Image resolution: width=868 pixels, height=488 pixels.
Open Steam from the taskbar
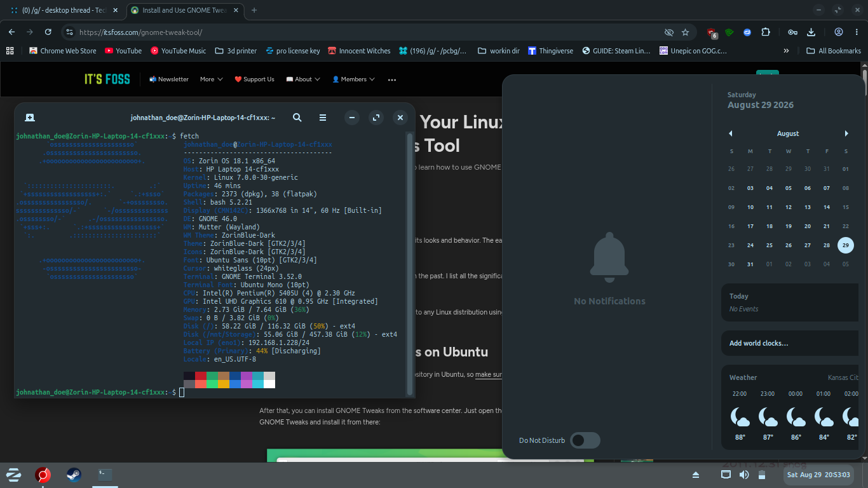[74, 475]
